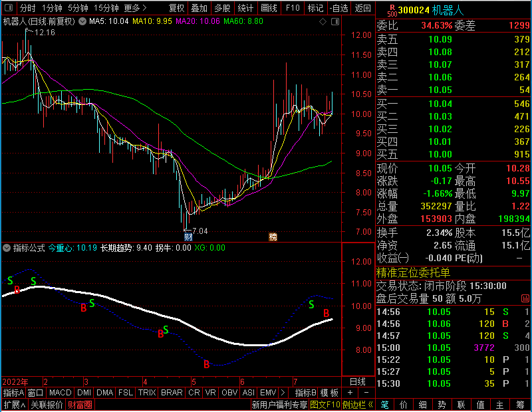Viewport: 532px width, 412px height.
Task: Select the 细 tab in the side panel
Action: tap(422, 405)
